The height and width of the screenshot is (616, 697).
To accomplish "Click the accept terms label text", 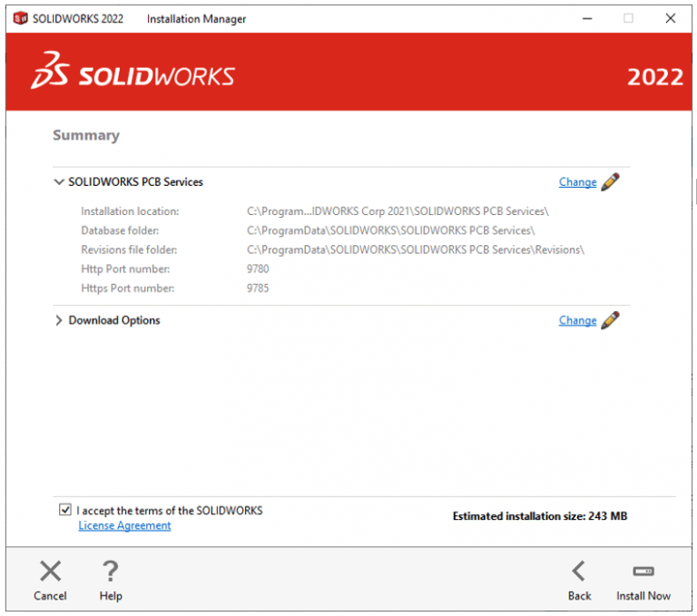I will coord(170,511).
